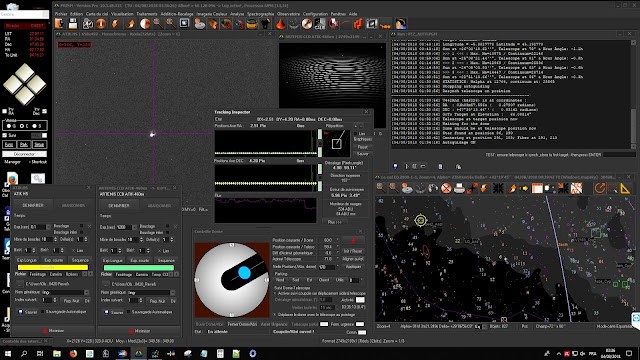Click the orange blocks icon in main toolbar
Screen dimensions: 640x360
(358, 24)
